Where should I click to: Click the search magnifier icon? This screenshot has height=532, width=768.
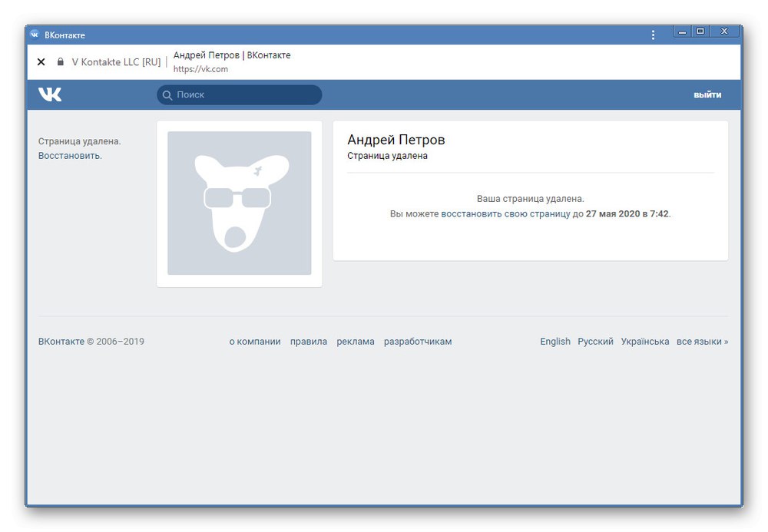[167, 95]
